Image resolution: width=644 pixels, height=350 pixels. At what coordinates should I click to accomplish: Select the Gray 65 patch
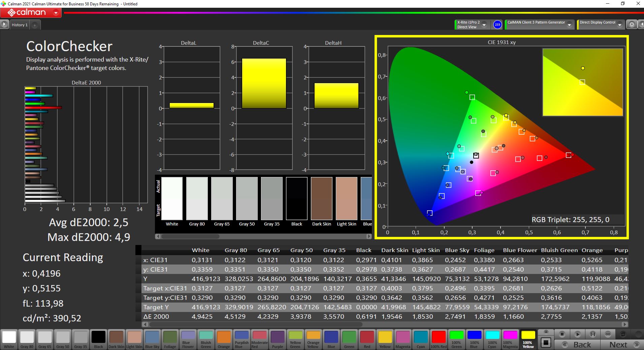coord(45,339)
